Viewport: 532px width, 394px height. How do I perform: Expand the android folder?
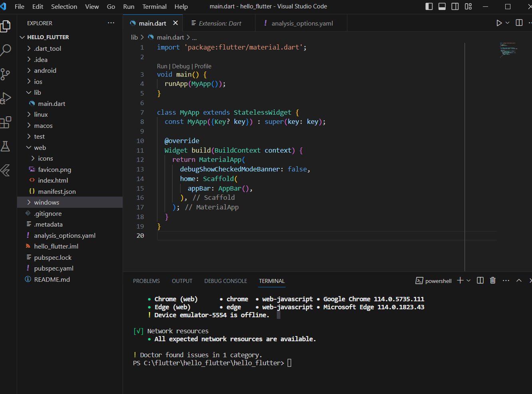[70, 70]
